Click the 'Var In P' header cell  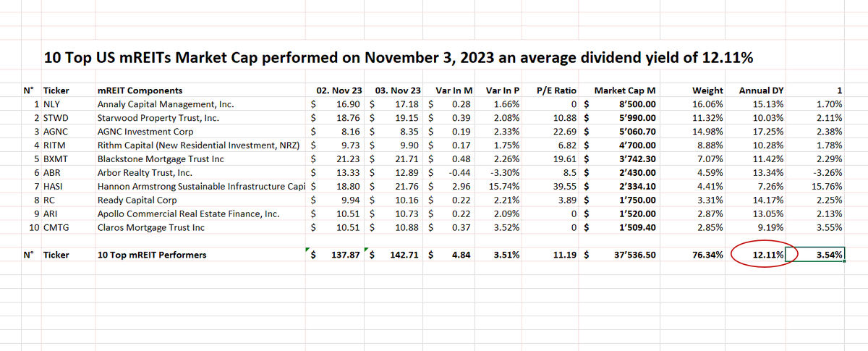[503, 91]
